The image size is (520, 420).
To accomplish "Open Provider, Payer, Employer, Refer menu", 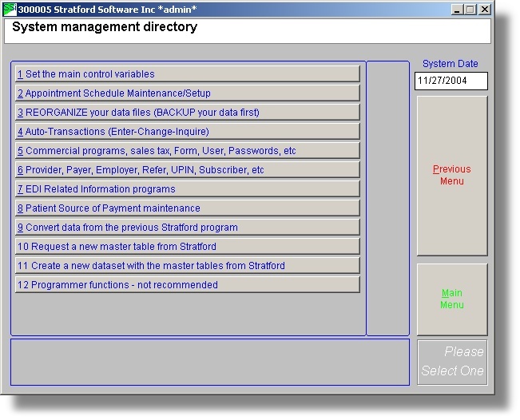I will 188,170.
